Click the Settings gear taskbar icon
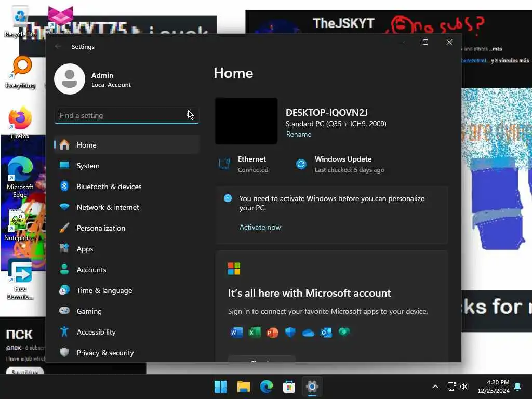Viewport: 532px width, 399px height. tap(312, 387)
